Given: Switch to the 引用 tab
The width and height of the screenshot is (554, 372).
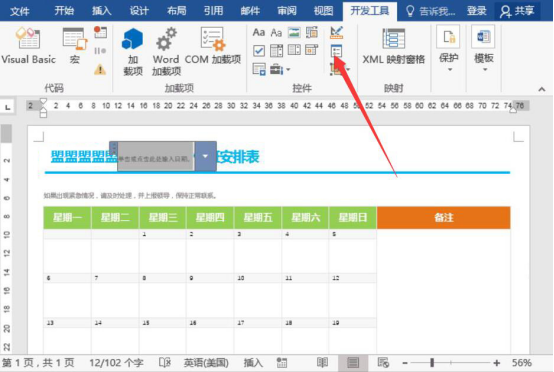Looking at the screenshot, I should 213,11.
